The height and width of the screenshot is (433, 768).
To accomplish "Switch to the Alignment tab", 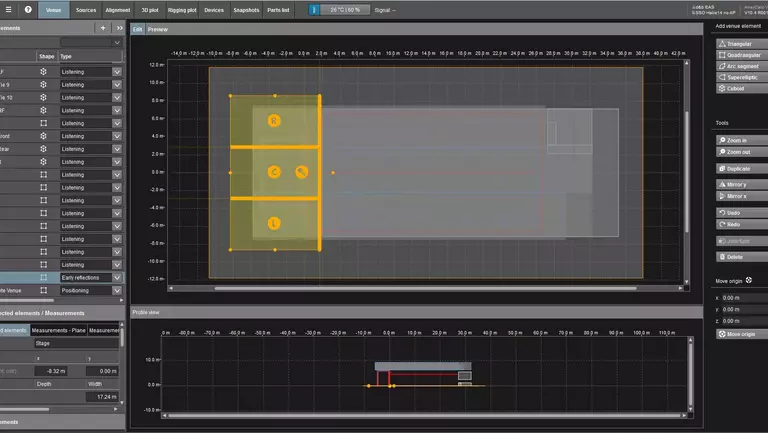I will point(117,9).
